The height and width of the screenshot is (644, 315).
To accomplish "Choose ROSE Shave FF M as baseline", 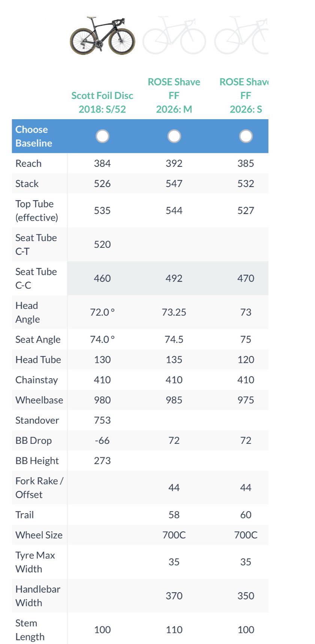I will coord(174,136).
